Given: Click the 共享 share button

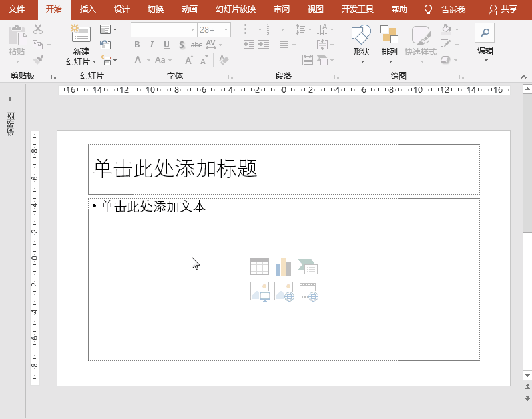Looking at the screenshot, I should coord(503,9).
